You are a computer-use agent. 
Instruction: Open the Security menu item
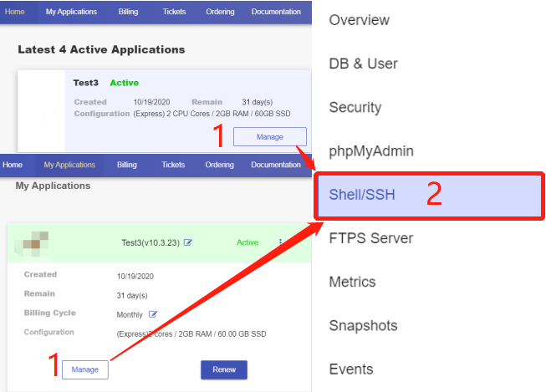355,107
